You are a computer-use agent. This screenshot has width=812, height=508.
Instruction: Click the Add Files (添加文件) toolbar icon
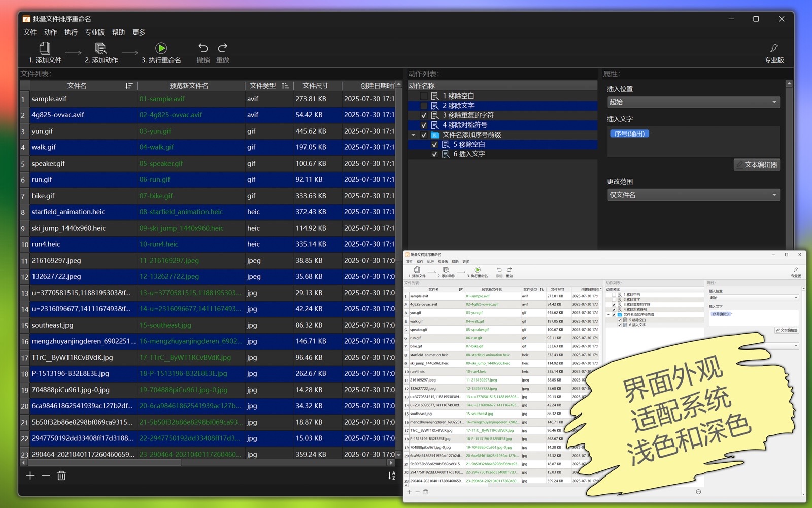tap(45, 48)
